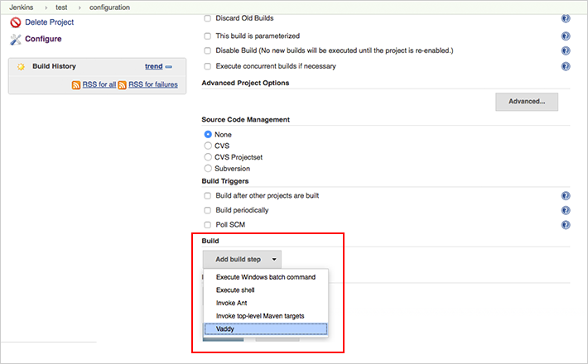Screen dimensions: 588x364
Task: Select None for source code management
Action: pos(208,135)
